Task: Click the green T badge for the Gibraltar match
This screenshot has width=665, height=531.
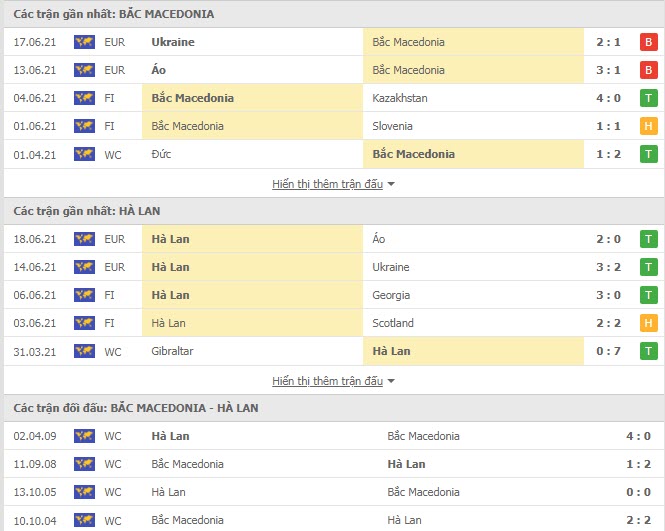Action: [x=648, y=351]
